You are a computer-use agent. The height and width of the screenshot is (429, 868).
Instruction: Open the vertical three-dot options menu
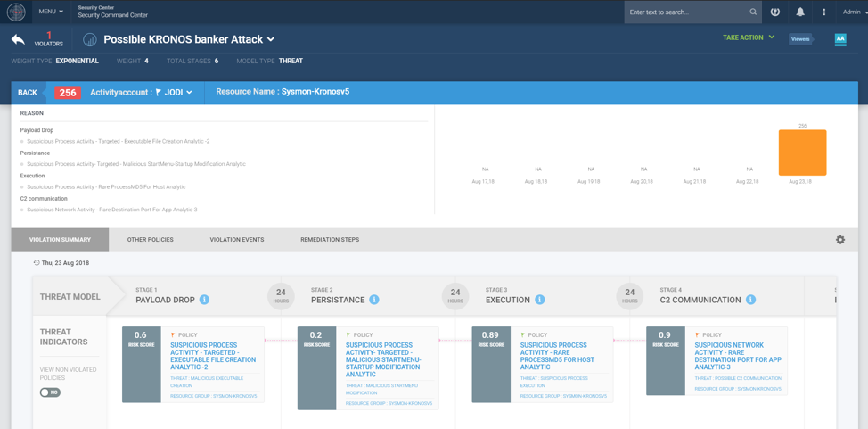823,12
